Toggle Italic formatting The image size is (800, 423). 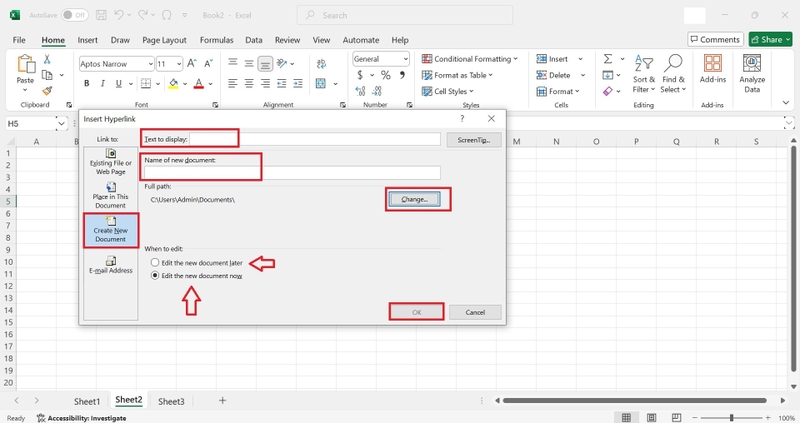pyautogui.click(x=103, y=83)
